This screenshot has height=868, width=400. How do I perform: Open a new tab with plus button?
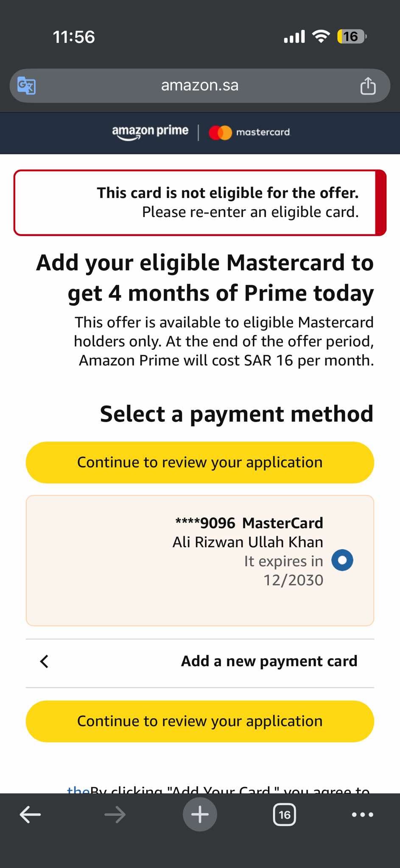tap(200, 815)
